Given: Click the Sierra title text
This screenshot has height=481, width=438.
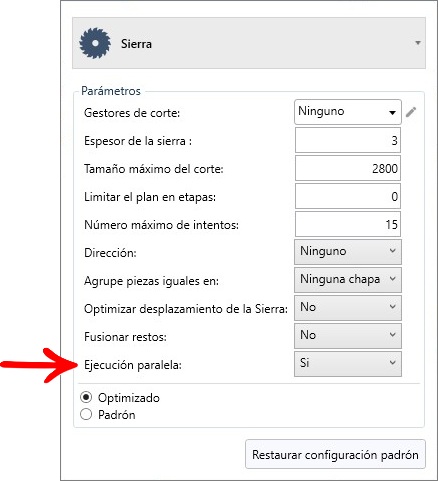Looking at the screenshot, I should 136,44.
